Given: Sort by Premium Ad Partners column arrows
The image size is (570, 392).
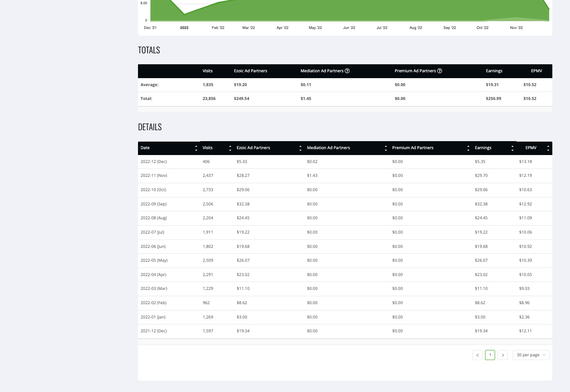Looking at the screenshot, I should pyautogui.click(x=468, y=148).
